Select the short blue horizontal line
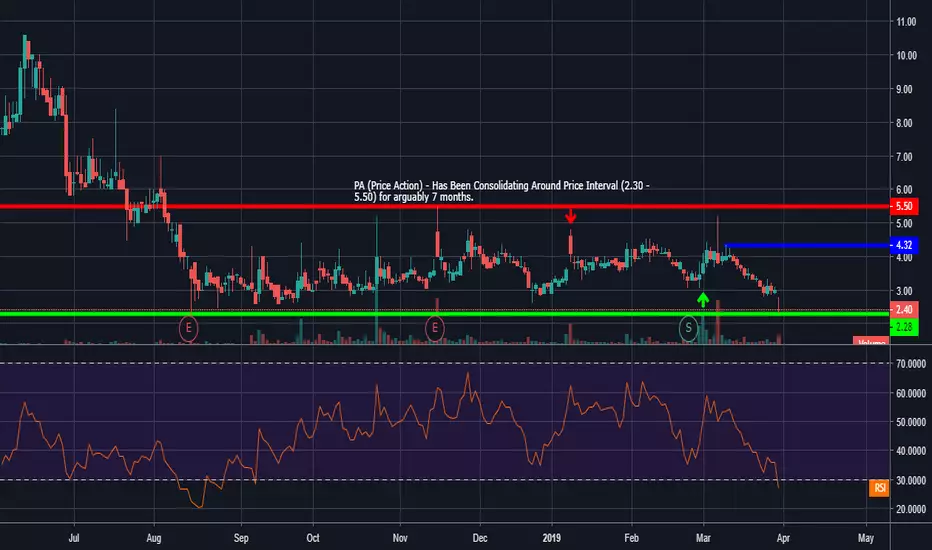 tap(807, 245)
